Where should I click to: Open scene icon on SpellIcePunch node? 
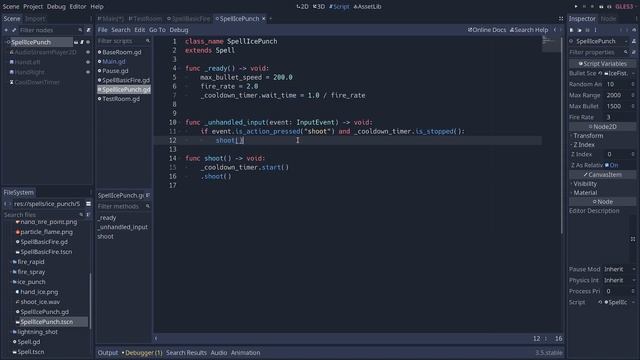[76, 42]
